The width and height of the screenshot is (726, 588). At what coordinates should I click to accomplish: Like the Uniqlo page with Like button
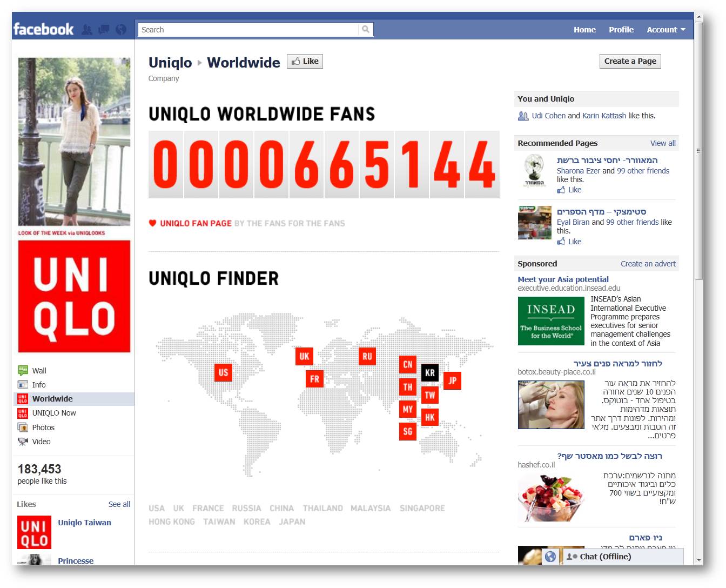[x=305, y=62]
